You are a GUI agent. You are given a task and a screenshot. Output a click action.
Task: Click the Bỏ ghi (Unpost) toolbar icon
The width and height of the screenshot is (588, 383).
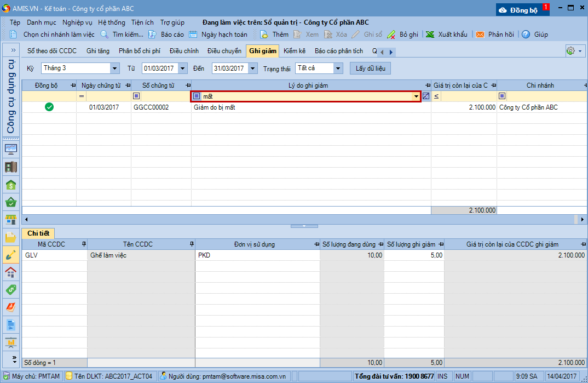391,35
